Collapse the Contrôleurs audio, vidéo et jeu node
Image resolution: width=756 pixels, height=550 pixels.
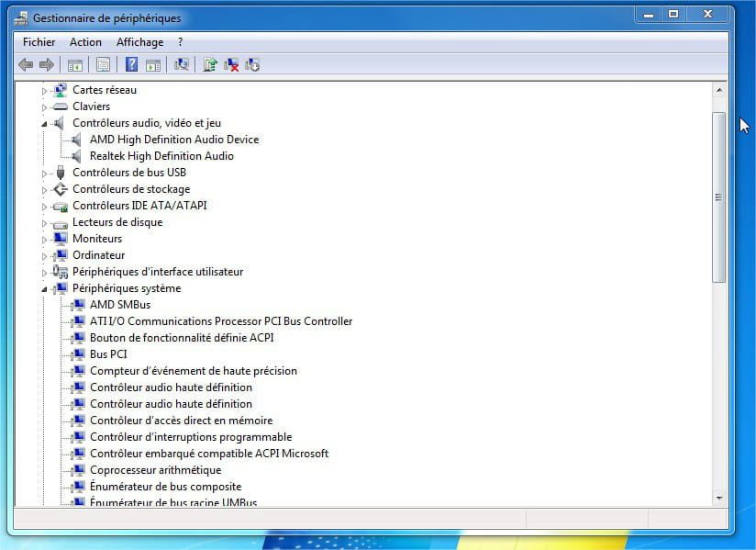[43, 123]
